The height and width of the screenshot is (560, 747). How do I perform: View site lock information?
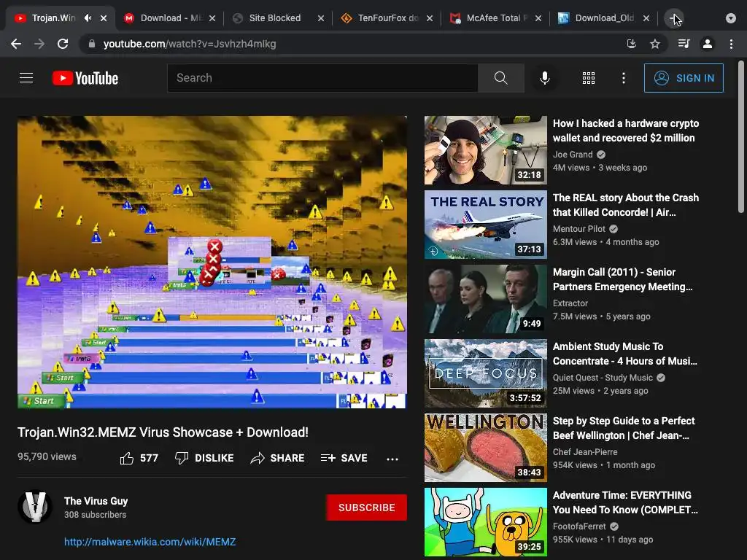pos(92,44)
